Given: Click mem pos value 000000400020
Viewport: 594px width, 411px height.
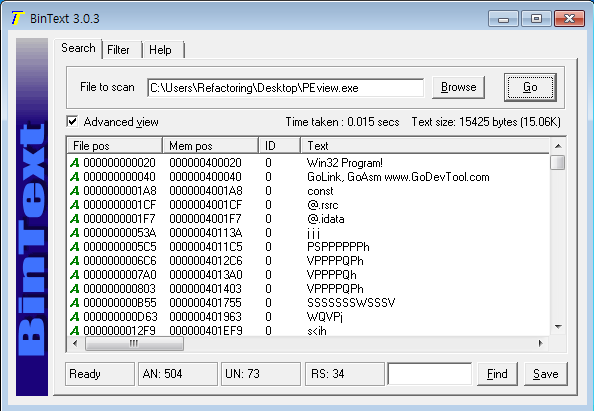Looking at the screenshot, I should point(205,163).
